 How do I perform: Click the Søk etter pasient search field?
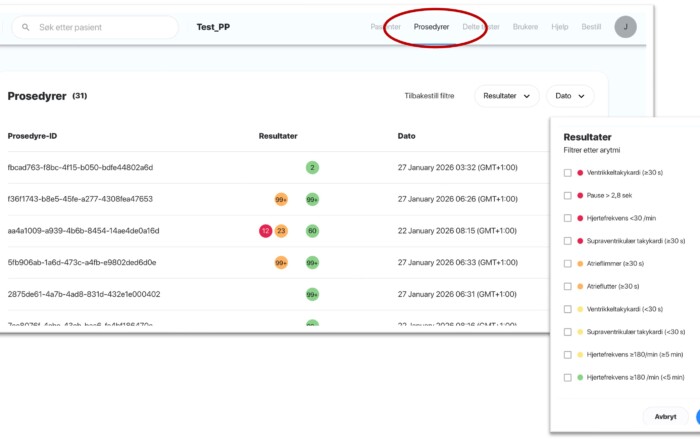click(100, 27)
